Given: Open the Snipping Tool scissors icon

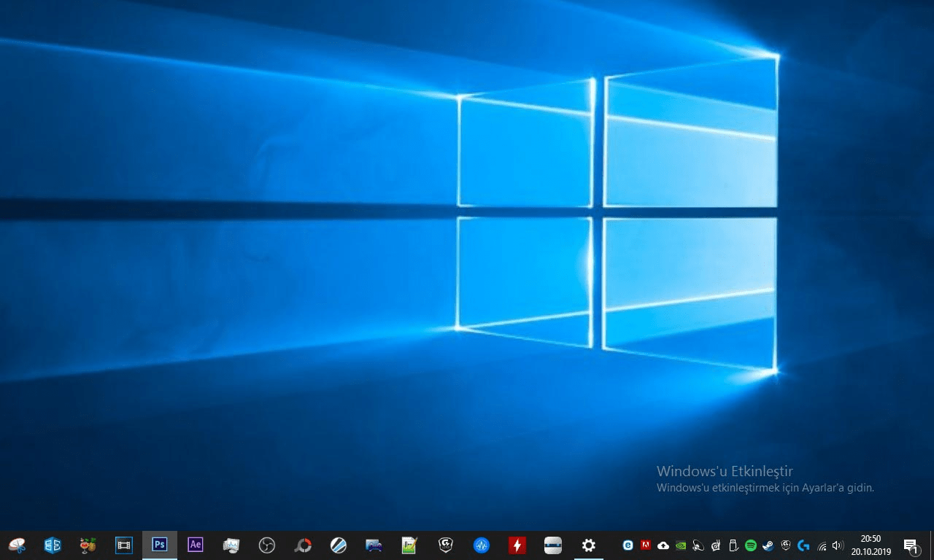Looking at the screenshot, I should coord(17,545).
